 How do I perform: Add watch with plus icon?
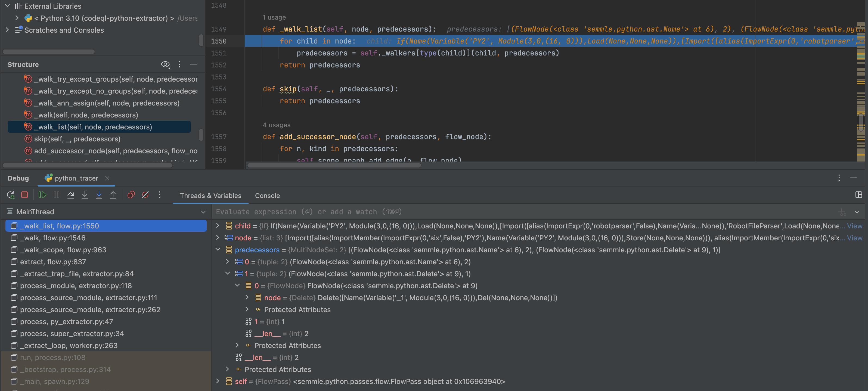(x=842, y=212)
